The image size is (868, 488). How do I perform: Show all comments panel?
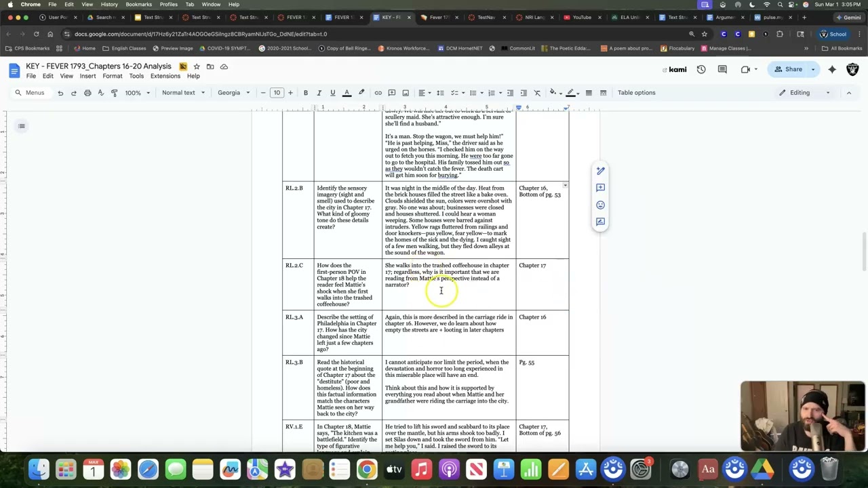tap(722, 69)
